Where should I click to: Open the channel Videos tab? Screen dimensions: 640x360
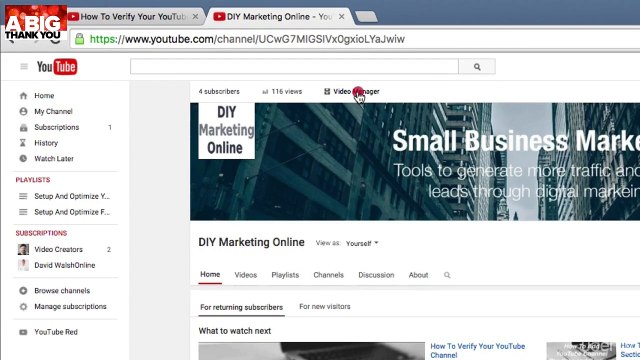point(246,275)
